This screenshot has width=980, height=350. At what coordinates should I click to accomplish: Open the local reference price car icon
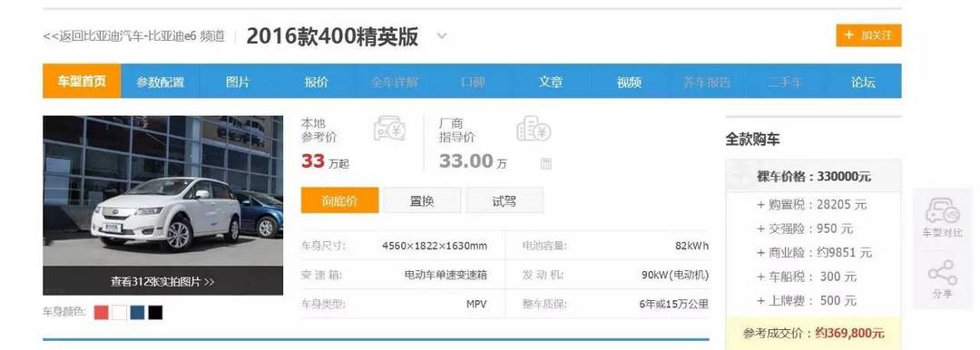(x=390, y=128)
